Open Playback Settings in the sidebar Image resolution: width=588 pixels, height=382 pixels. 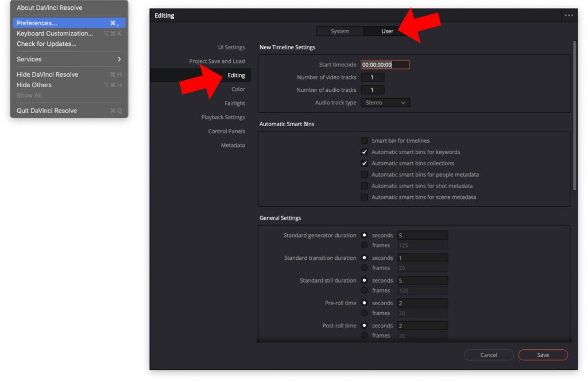[x=223, y=117]
